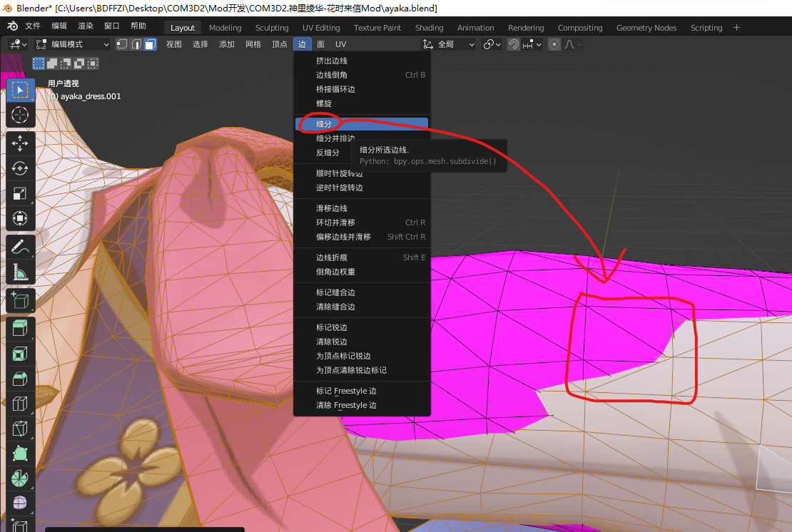Viewport: 792px width, 532px height.
Task: Select the Measure tool
Action: coord(20,273)
